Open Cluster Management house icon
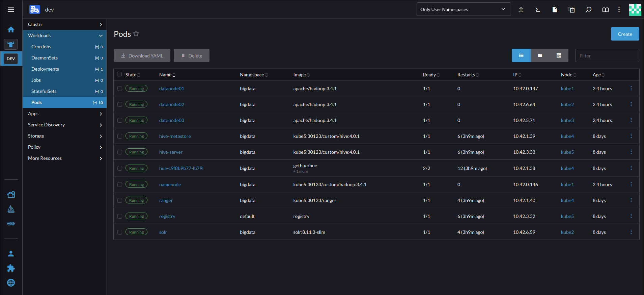 (11, 194)
